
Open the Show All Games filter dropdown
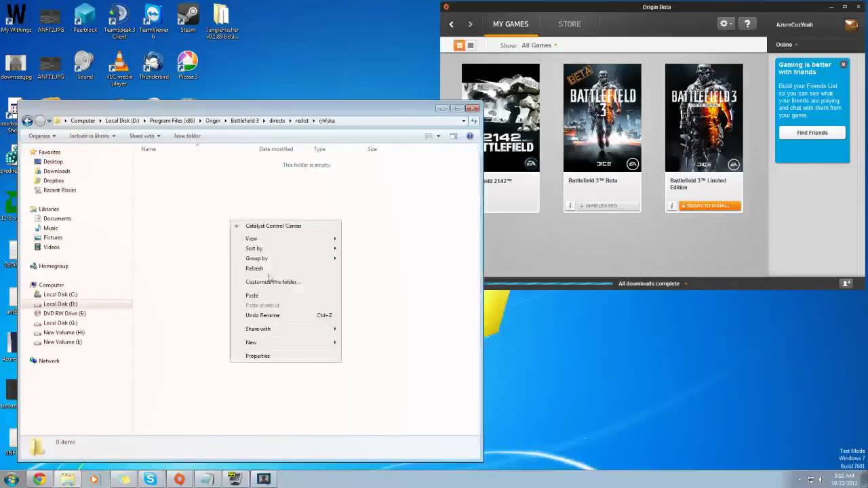pos(538,45)
